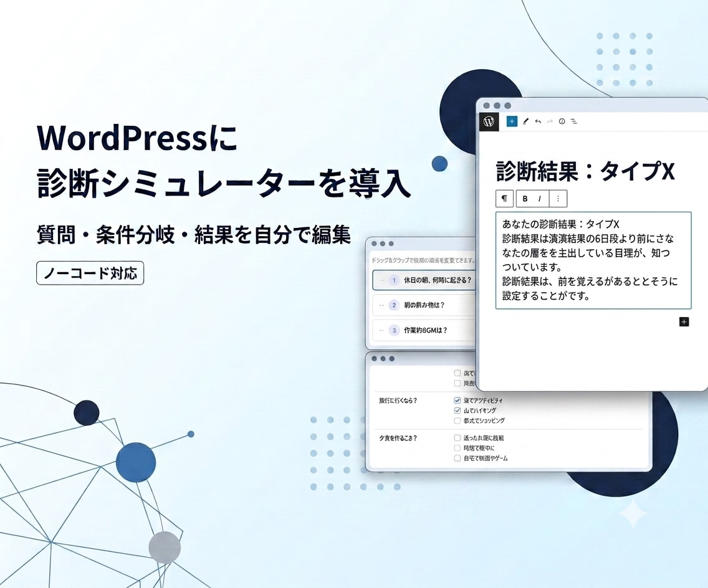Click the 夕食 question label in checklist window
708x588 pixels.
pos(398,438)
